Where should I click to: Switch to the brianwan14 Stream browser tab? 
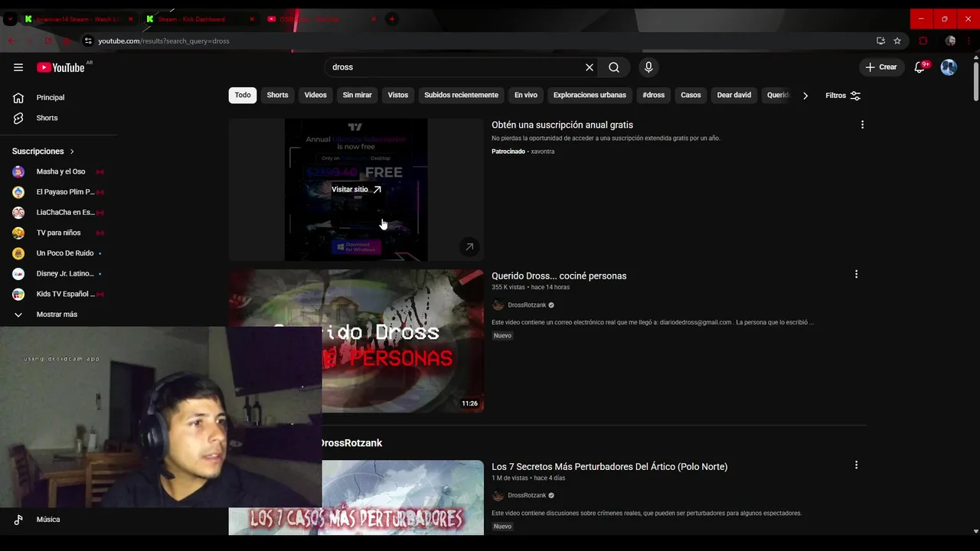77,18
